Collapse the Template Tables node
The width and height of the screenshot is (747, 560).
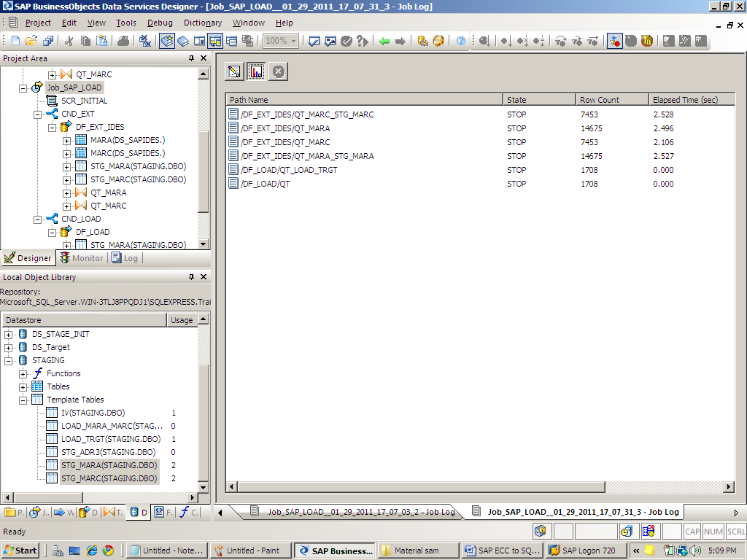(23, 400)
